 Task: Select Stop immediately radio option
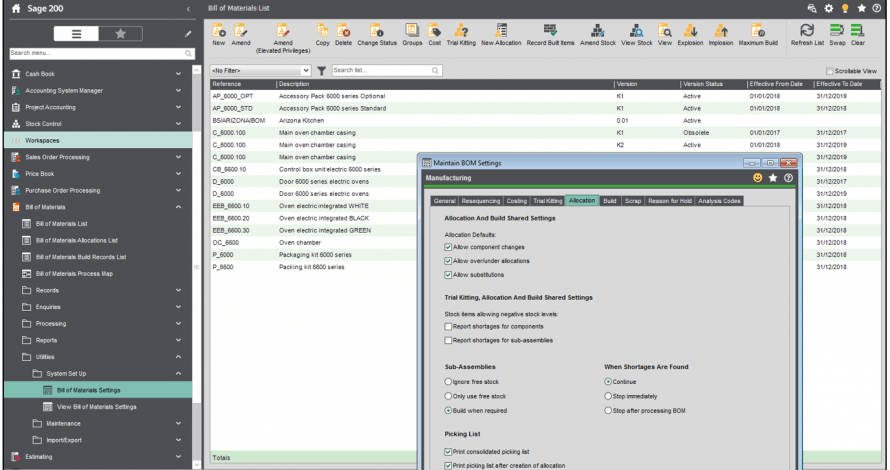[608, 396]
